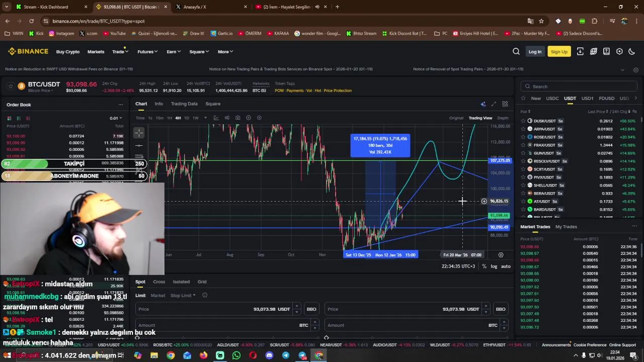Open the chart time axis settings gear

click(501, 255)
